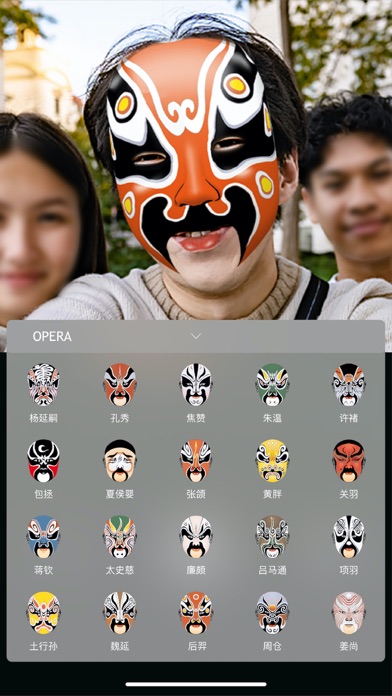
Task: Select the green 朱温 mask
Action: (x=272, y=385)
